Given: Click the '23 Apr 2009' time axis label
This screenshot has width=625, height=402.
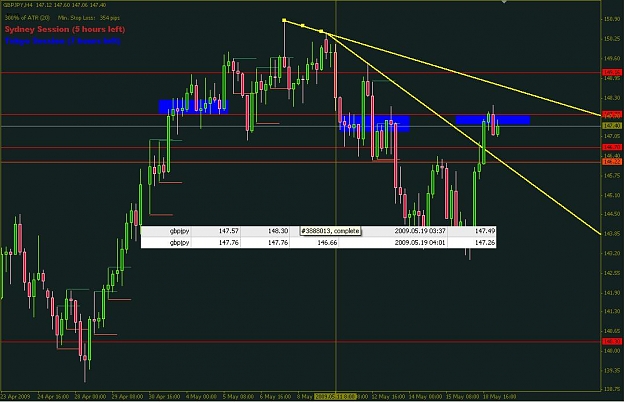Looking at the screenshot, I should pyautogui.click(x=15, y=397).
